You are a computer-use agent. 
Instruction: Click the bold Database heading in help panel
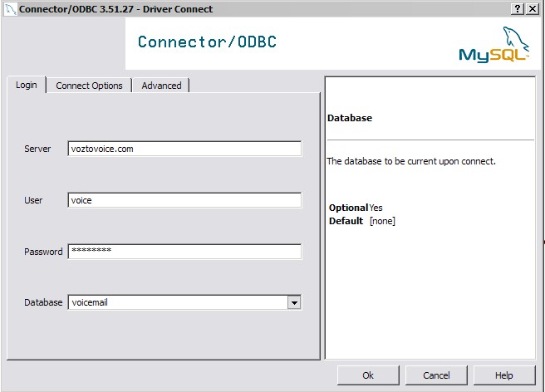350,118
